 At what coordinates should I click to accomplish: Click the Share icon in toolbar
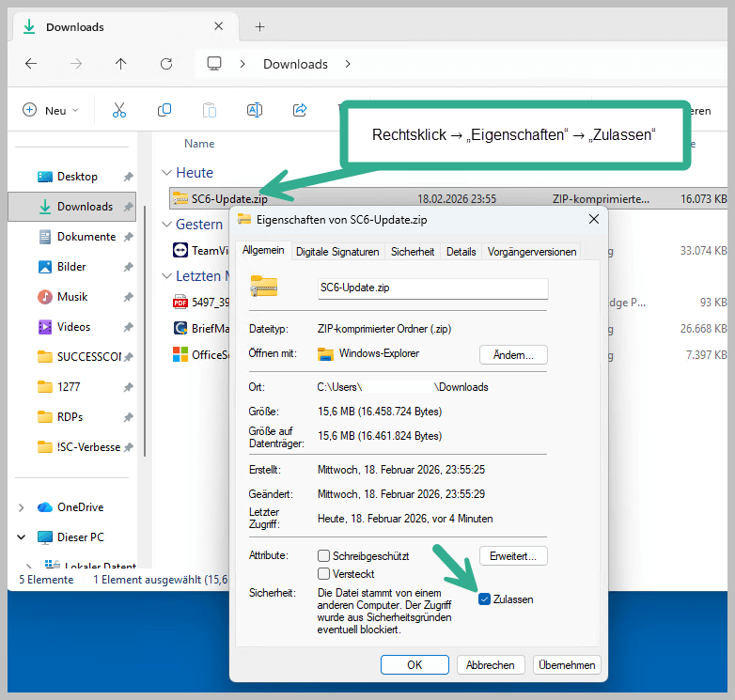[300, 110]
